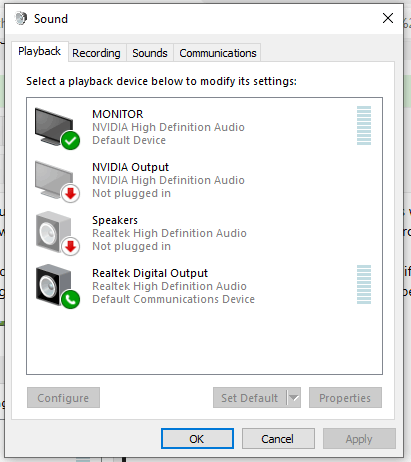Select the "MONITOR" device name
This screenshot has width=411, height=462.
118,114
